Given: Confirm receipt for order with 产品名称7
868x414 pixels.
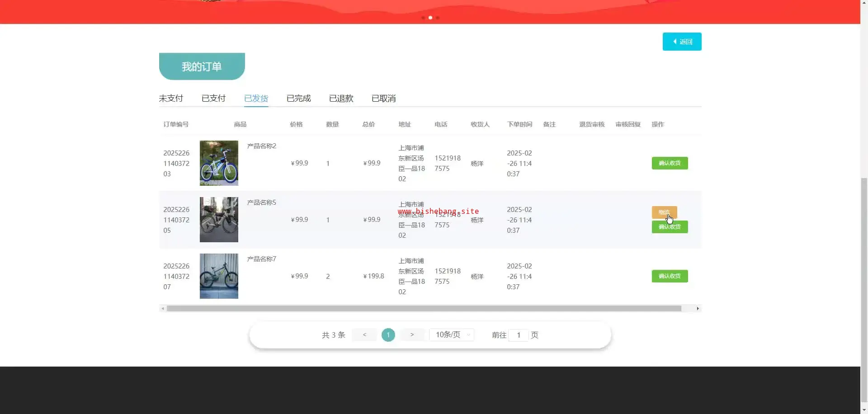Looking at the screenshot, I should [670, 276].
